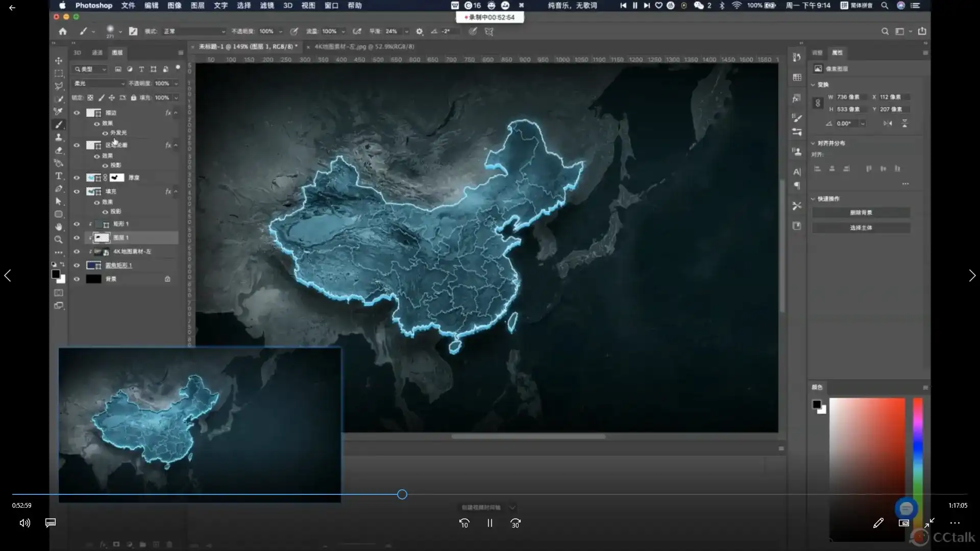Select the Lasso tool
Viewport: 980px width, 551px height.
pyautogui.click(x=59, y=86)
